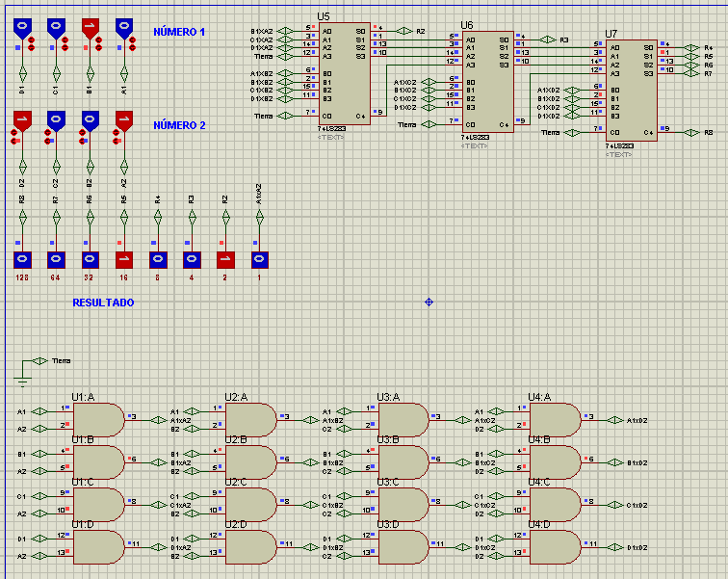Toggle the D1 logic state input
Screen dimensions: 728x579
click(x=22, y=28)
